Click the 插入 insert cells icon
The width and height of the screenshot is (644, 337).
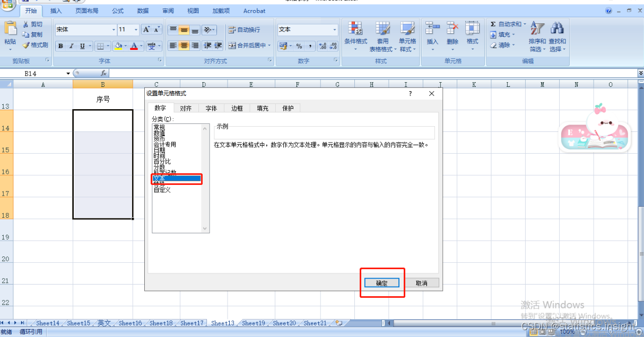point(433,28)
